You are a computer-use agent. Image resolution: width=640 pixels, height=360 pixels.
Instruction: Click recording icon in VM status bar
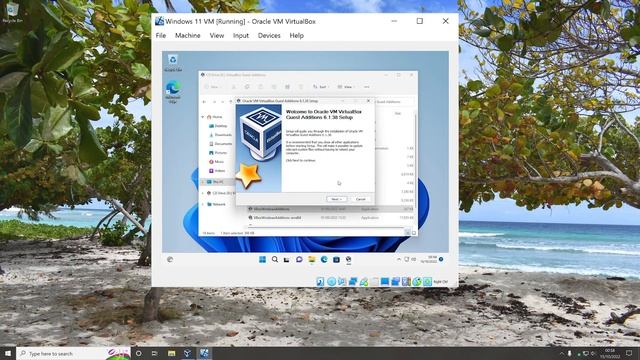click(x=396, y=282)
